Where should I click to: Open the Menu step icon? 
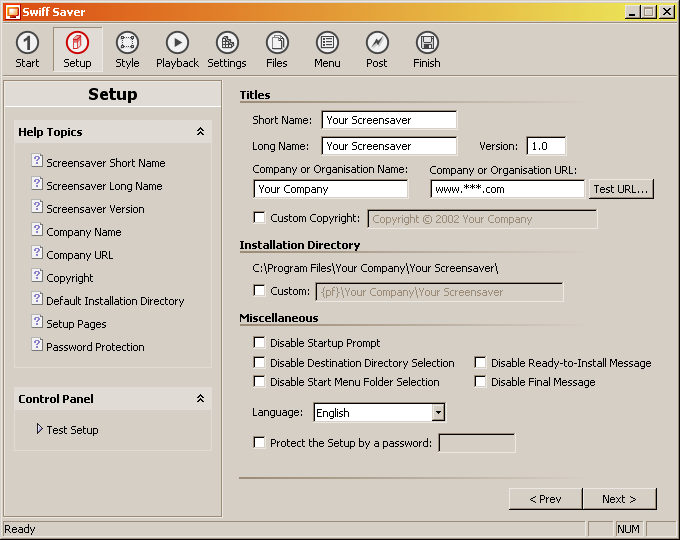tap(327, 43)
